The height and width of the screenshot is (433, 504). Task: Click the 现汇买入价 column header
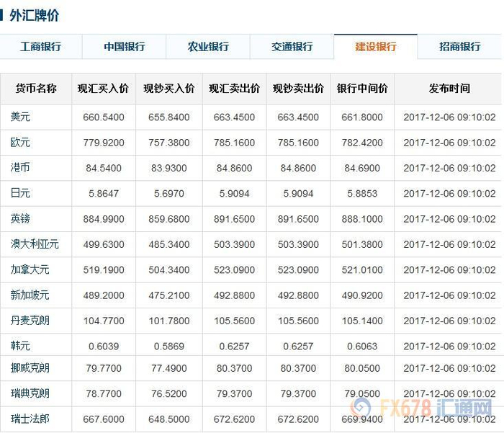[103, 89]
